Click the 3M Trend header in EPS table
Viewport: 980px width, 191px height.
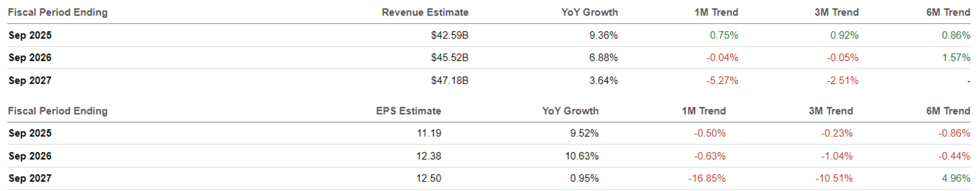[831, 111]
